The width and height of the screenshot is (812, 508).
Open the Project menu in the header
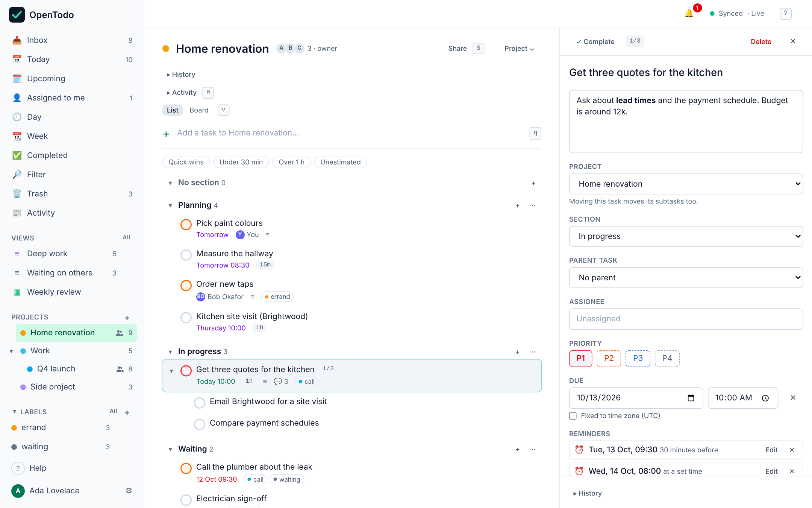[x=519, y=49]
